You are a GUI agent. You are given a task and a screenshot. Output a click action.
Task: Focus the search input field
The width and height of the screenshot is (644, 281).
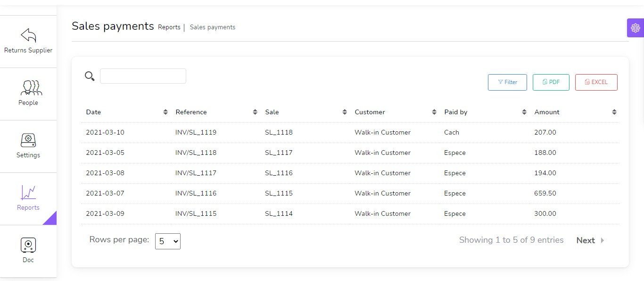click(143, 76)
